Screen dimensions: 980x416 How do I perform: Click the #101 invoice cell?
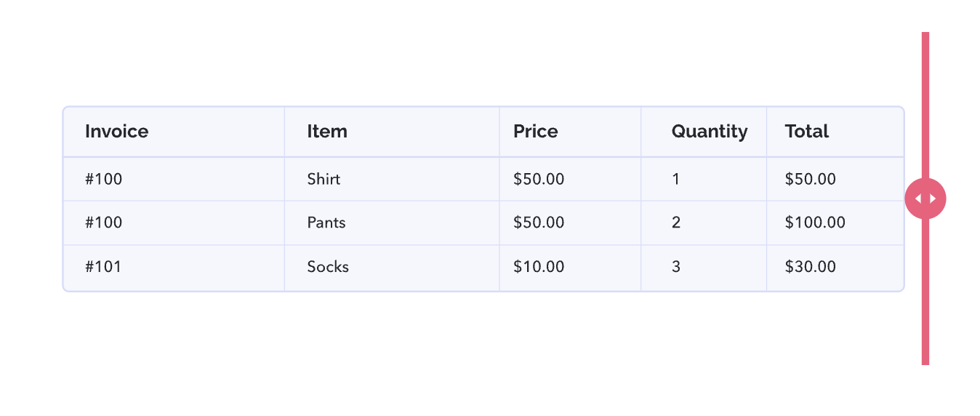point(174,267)
